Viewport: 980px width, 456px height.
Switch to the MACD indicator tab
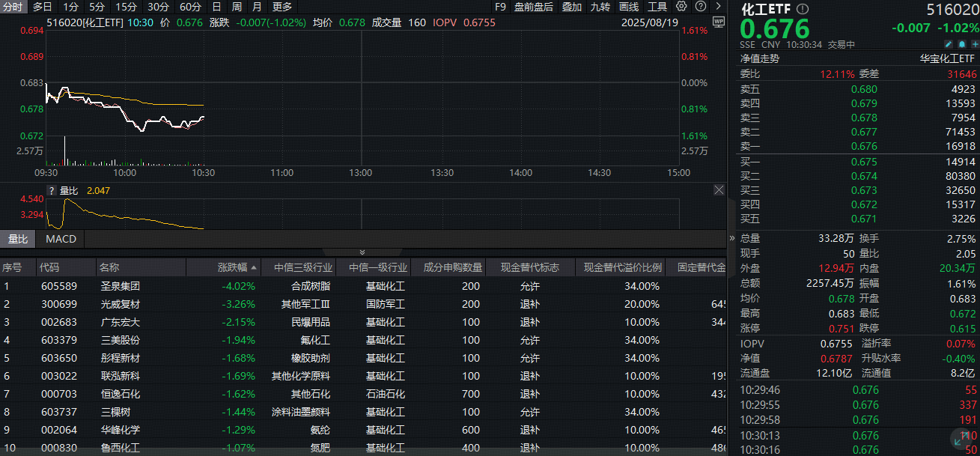coord(60,239)
